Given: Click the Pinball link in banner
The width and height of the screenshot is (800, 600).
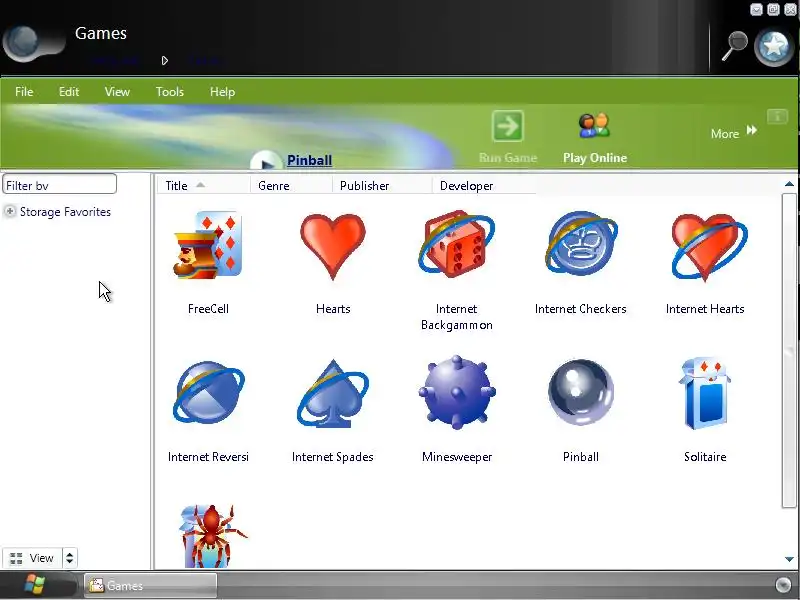Looking at the screenshot, I should pyautogui.click(x=309, y=160).
